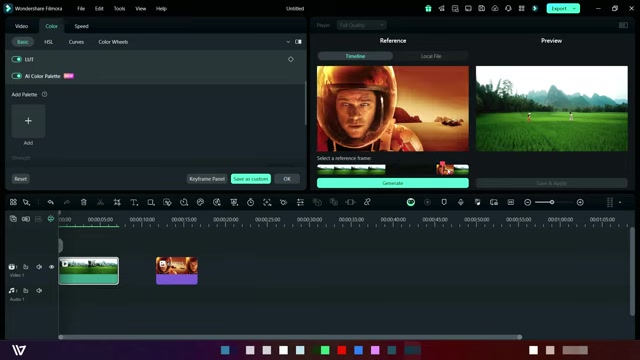Screen dimensions: 640x360
Task: Click the cloud upload icon in title bar
Action: click(x=495, y=8)
